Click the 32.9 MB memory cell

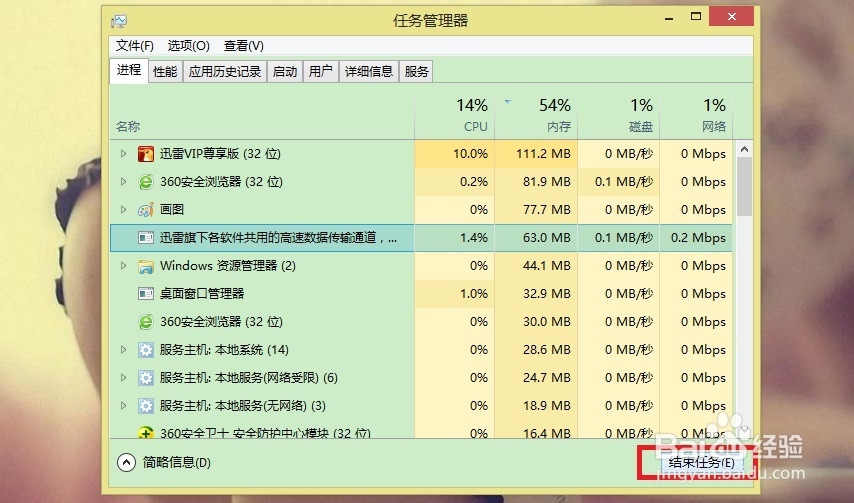tap(536, 294)
